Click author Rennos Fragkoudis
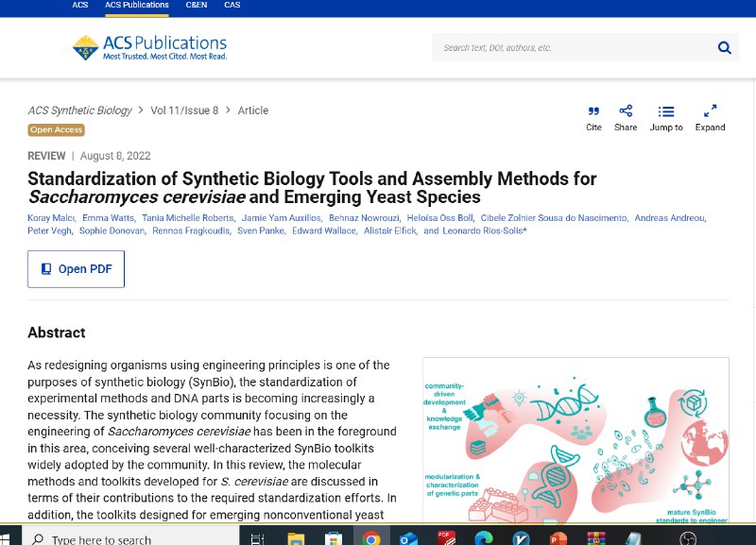Screen dimensions: 756x545 [191, 230]
